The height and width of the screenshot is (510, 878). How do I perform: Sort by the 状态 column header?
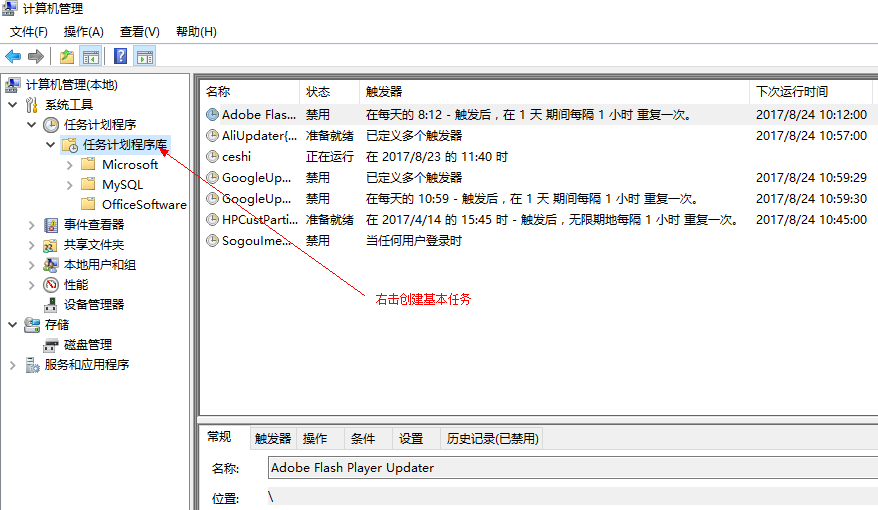tap(330, 92)
